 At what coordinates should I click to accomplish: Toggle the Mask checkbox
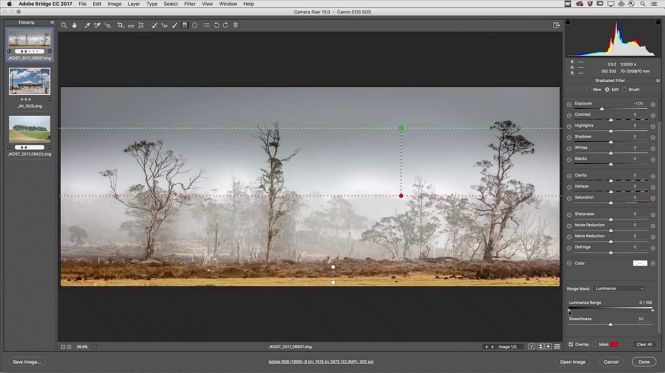[x=595, y=344]
